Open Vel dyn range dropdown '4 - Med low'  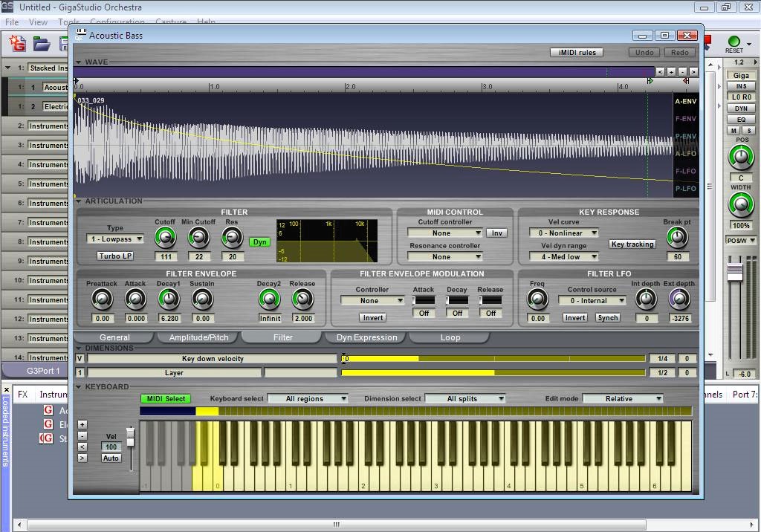click(x=564, y=257)
